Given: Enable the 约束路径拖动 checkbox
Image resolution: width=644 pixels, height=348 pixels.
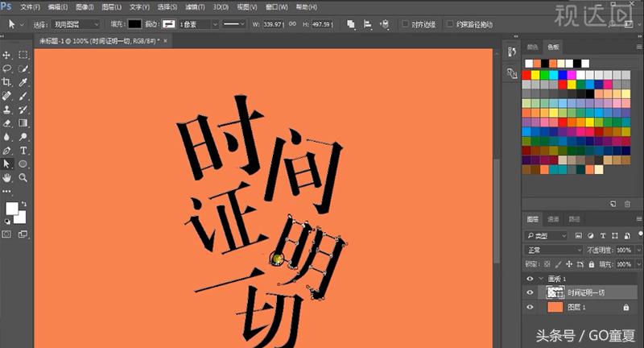Looking at the screenshot, I should (450, 24).
